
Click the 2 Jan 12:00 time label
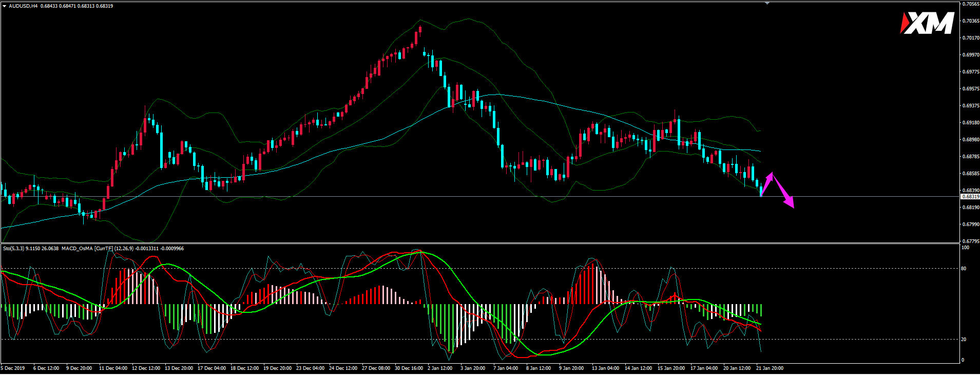pos(440,368)
